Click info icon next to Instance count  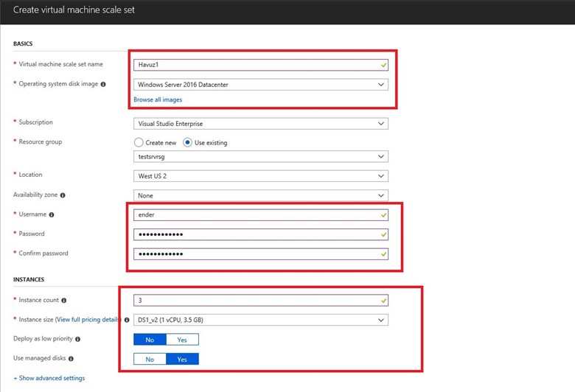coord(65,301)
